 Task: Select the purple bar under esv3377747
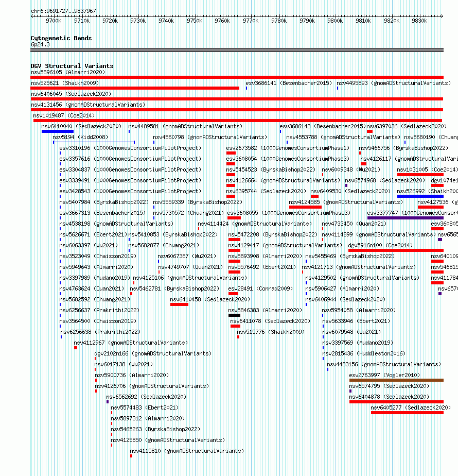tap(406, 218)
